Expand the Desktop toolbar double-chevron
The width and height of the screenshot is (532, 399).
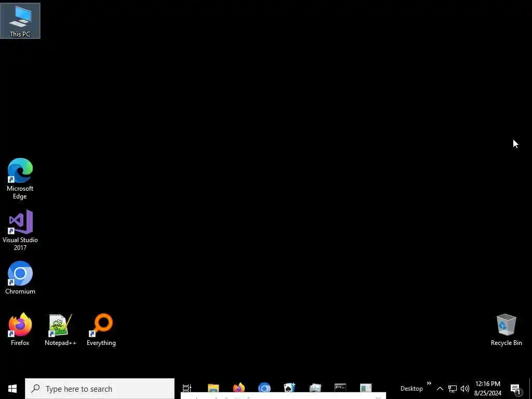(429, 383)
